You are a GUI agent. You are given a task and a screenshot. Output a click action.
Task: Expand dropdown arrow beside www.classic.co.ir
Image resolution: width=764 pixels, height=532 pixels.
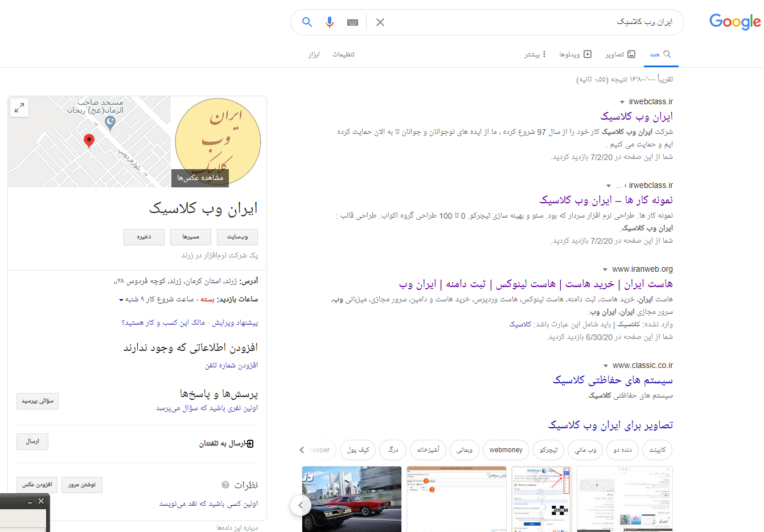pos(605,365)
